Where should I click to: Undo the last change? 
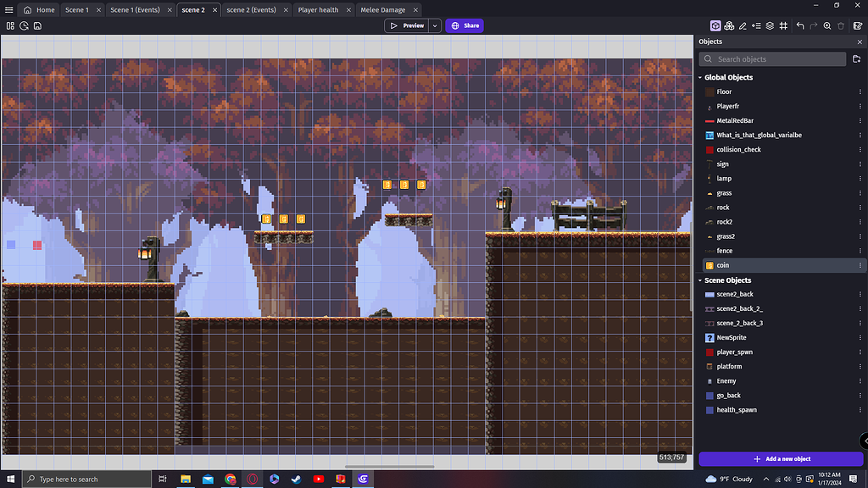800,26
